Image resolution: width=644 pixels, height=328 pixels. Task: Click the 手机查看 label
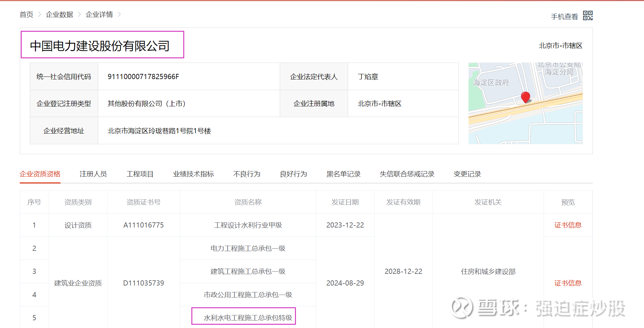coord(564,17)
